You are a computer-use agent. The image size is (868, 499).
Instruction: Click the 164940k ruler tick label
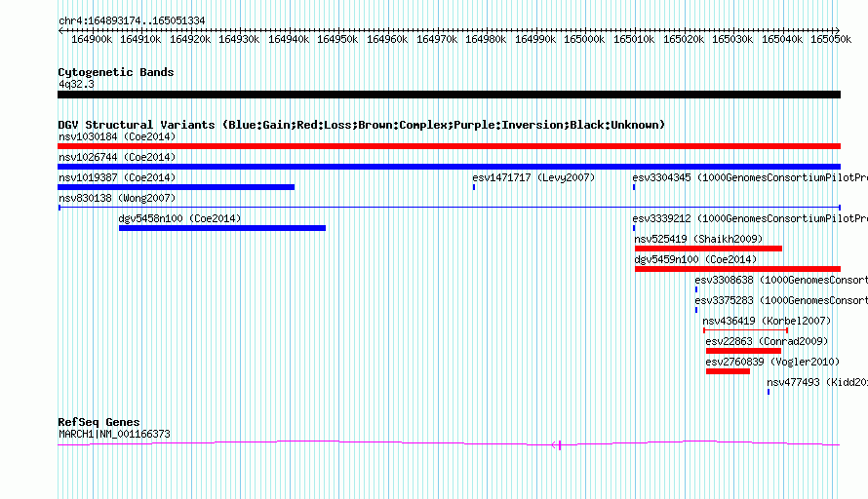tap(289, 39)
